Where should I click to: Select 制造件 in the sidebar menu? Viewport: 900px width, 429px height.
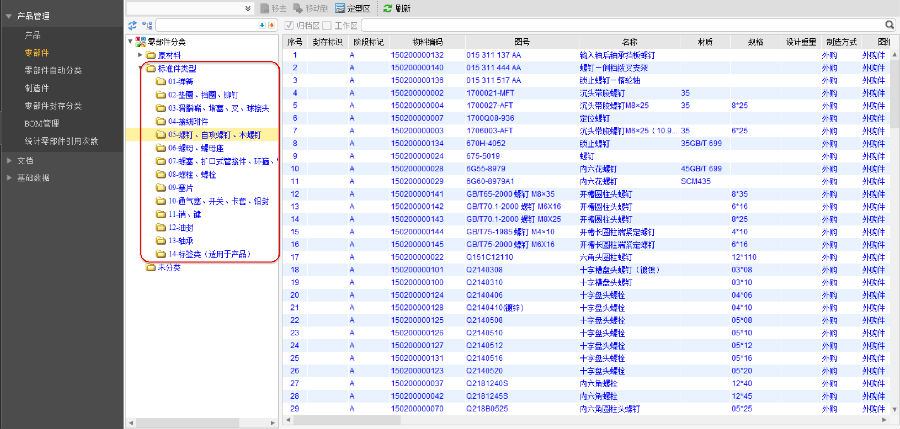pos(38,87)
